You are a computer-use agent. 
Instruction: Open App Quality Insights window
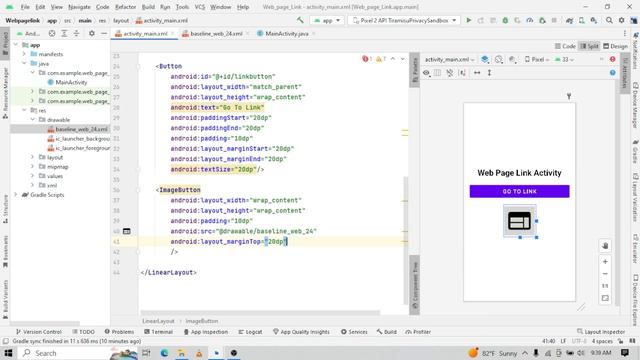pos(301,332)
